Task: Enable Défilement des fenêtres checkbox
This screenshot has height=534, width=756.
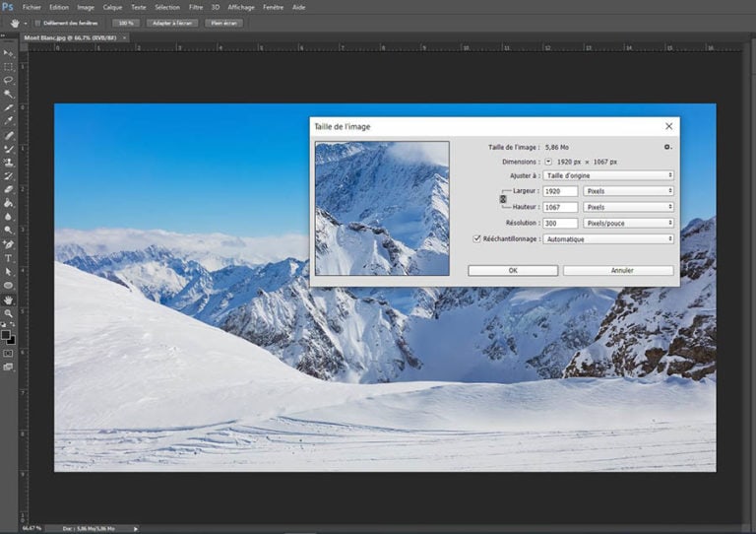Action: pyautogui.click(x=37, y=22)
